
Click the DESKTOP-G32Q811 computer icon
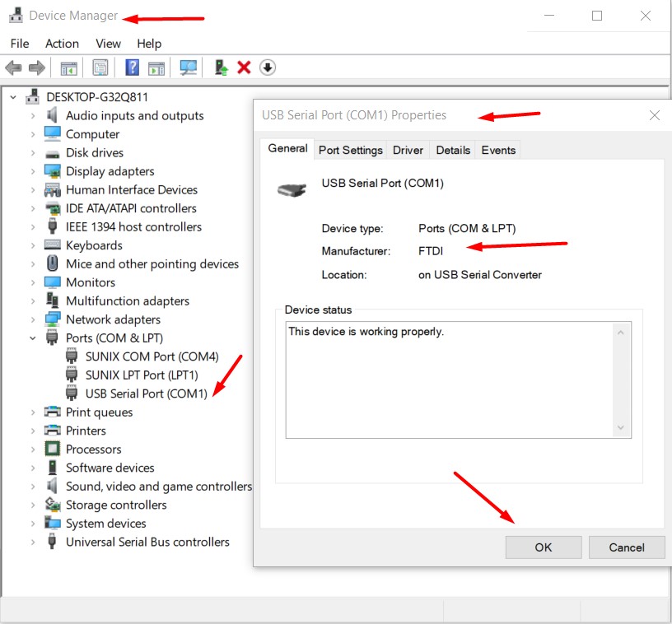click(x=33, y=97)
